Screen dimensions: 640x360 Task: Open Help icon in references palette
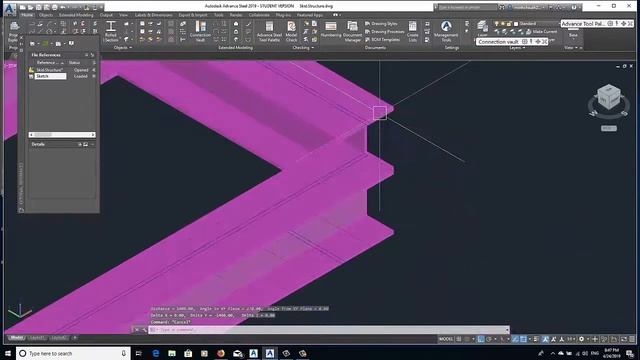tap(71, 43)
